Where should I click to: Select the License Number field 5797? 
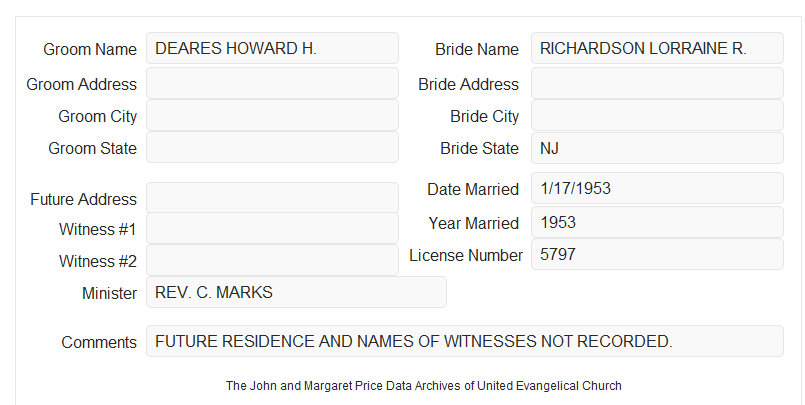click(657, 254)
